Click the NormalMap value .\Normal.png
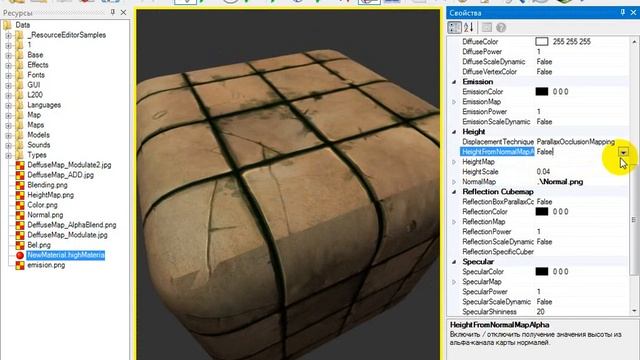 (x=560, y=182)
